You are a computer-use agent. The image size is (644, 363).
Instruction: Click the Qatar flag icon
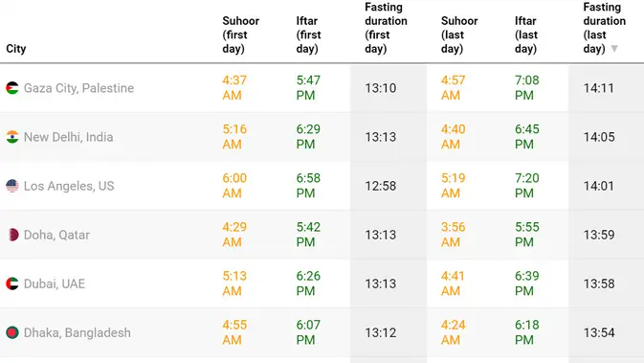[x=13, y=235]
